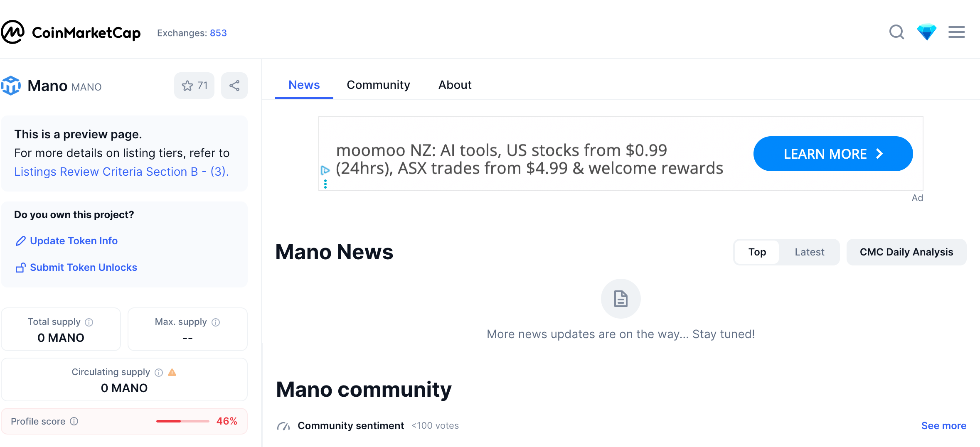Select the Top news filter
This screenshot has height=447, width=980.
click(757, 252)
